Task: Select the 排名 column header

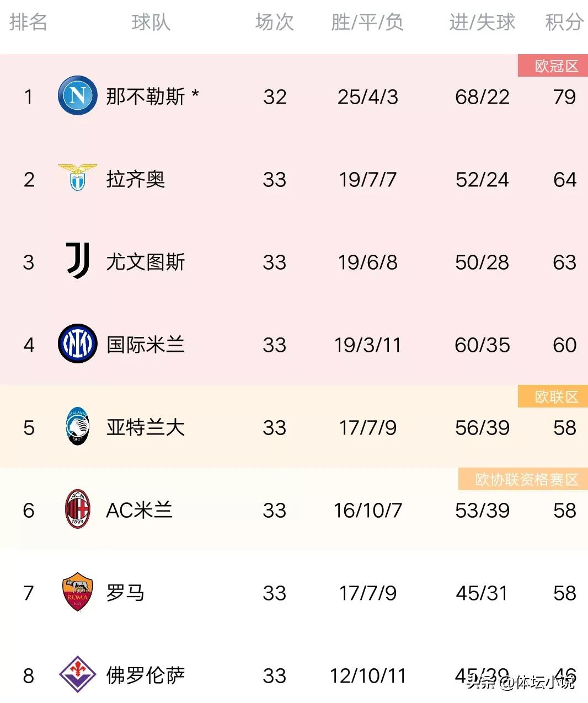Action: point(28,23)
